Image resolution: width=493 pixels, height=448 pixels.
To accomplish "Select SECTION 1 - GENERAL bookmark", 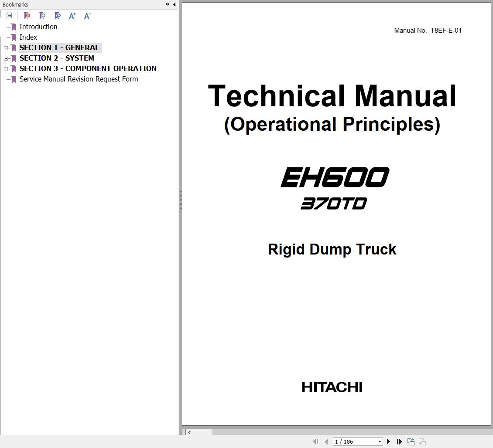I will [59, 48].
